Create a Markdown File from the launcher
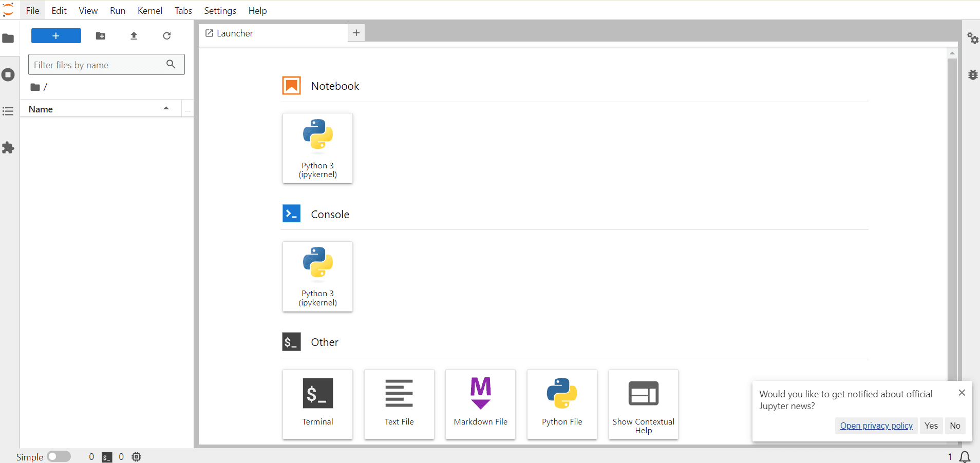980x463 pixels. pyautogui.click(x=480, y=404)
